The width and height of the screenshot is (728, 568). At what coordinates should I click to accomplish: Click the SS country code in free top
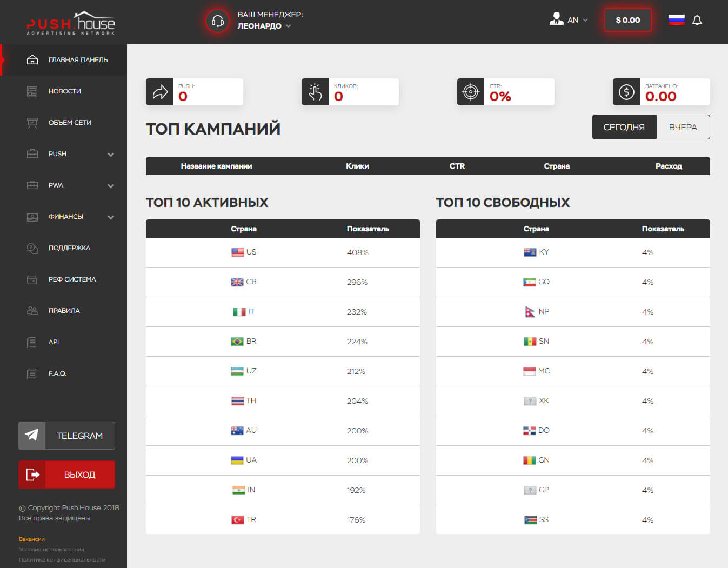tap(544, 520)
